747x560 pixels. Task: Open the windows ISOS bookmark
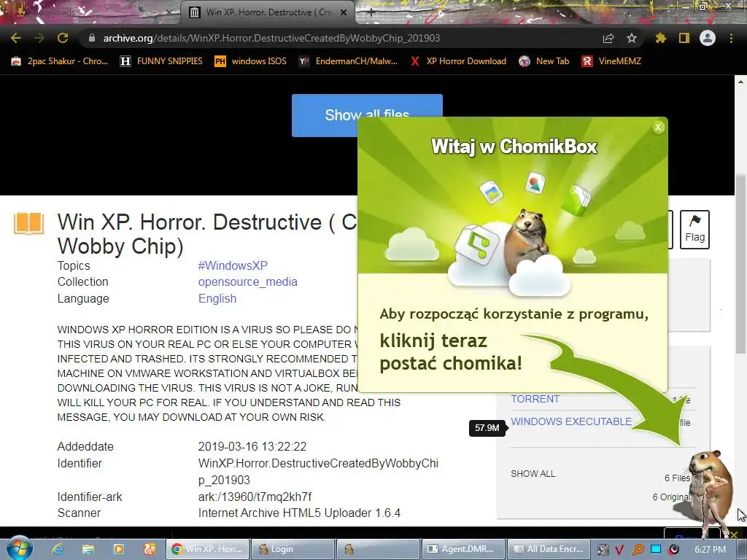point(251,61)
